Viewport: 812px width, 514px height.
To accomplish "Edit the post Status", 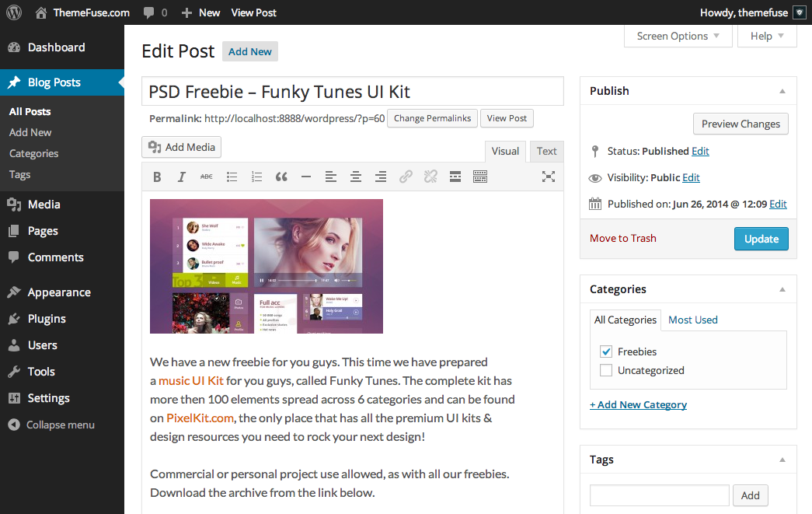I will coord(700,151).
